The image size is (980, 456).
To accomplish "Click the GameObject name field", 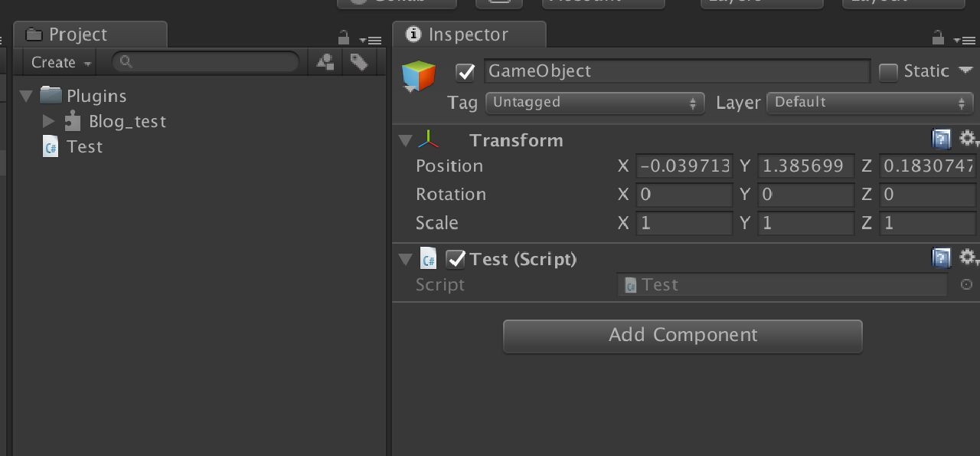I will click(x=677, y=71).
